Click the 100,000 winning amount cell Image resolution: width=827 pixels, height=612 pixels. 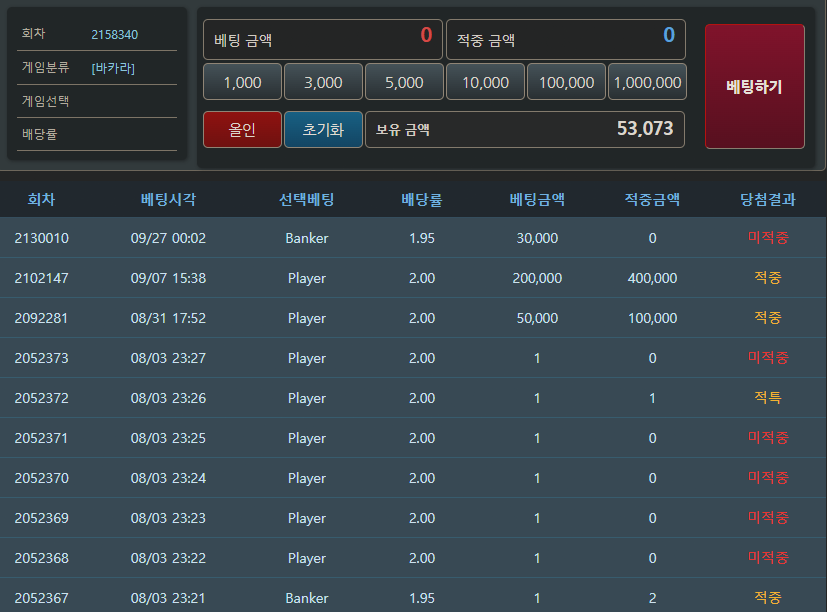coord(652,318)
